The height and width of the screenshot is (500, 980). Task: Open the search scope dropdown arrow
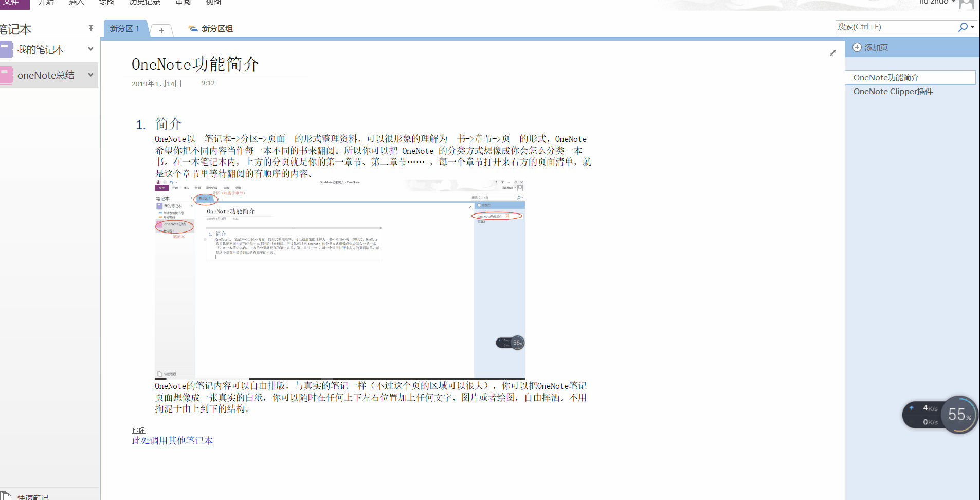973,27
